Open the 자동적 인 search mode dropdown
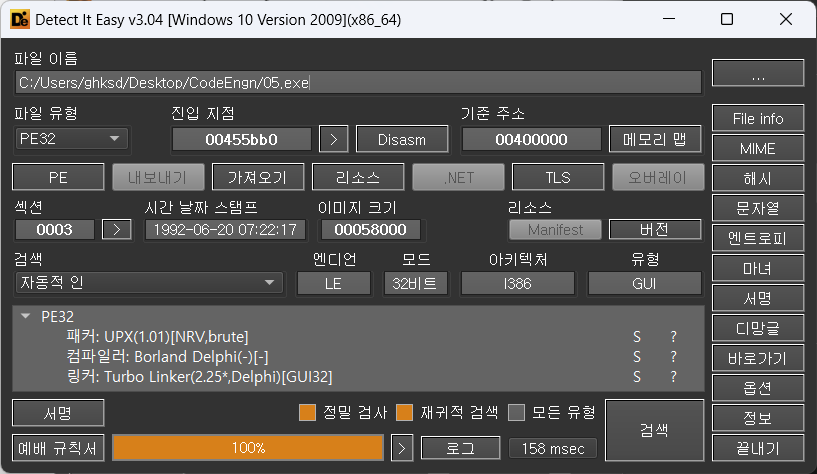817x474 pixels. [x=150, y=283]
